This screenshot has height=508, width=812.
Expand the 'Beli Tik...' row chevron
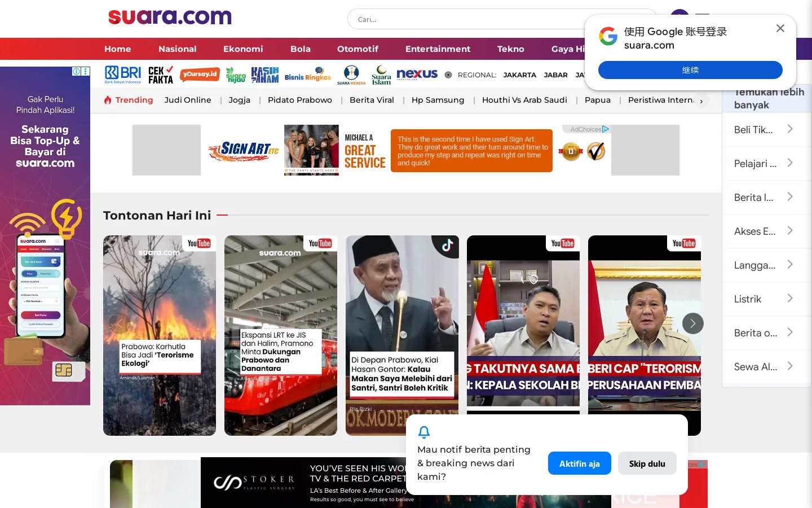tap(790, 129)
